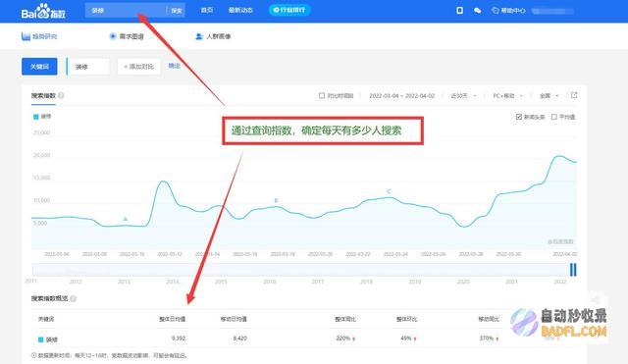
Task: Switch to the 需求图谱 tab
Action: click(x=127, y=36)
